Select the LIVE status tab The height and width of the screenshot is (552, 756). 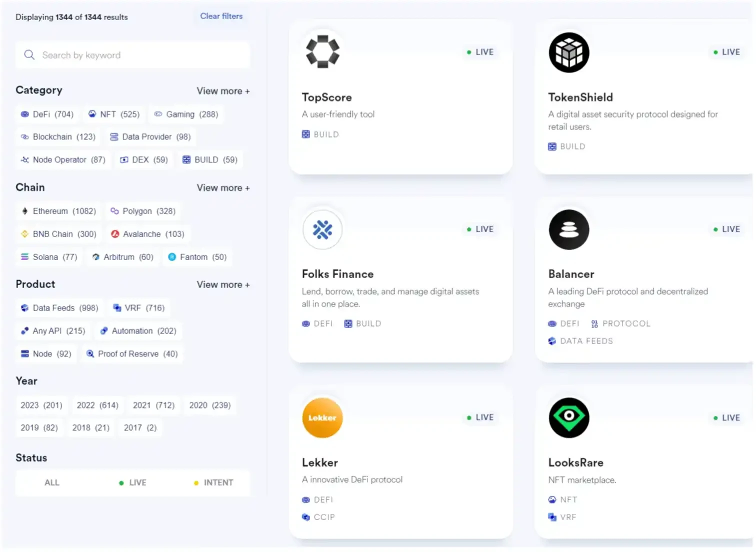tap(133, 482)
